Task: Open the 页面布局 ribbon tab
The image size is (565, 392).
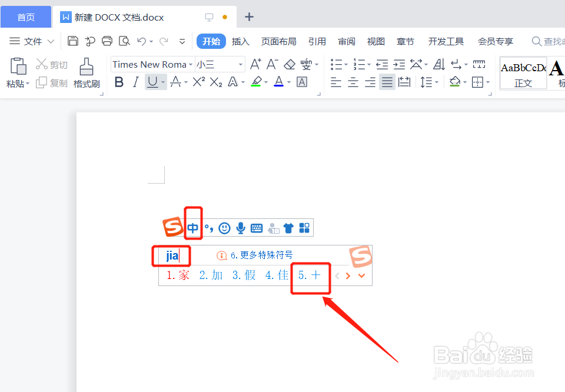Action: [278, 41]
